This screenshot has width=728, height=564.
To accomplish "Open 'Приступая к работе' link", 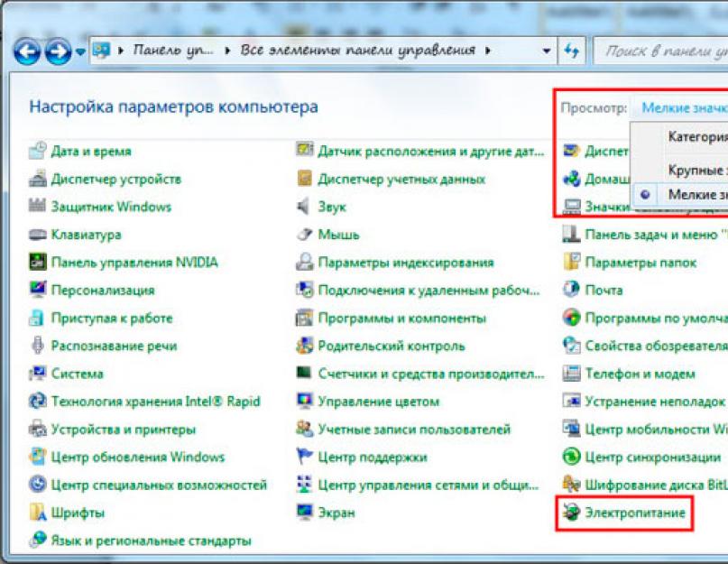I will coord(112,319).
